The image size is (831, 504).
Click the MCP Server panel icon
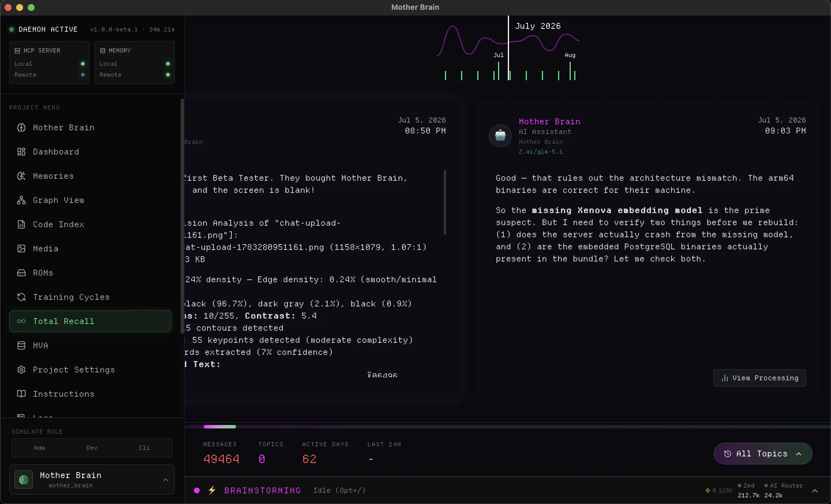[x=17, y=50]
